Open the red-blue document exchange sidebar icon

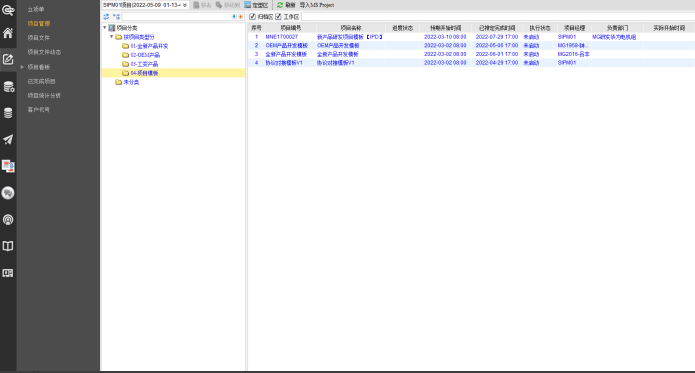(8, 166)
